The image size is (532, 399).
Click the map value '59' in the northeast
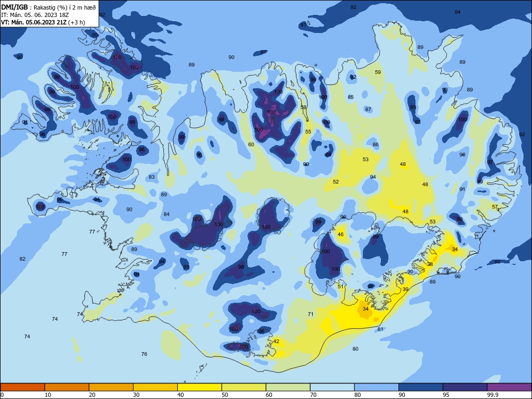[378, 72]
